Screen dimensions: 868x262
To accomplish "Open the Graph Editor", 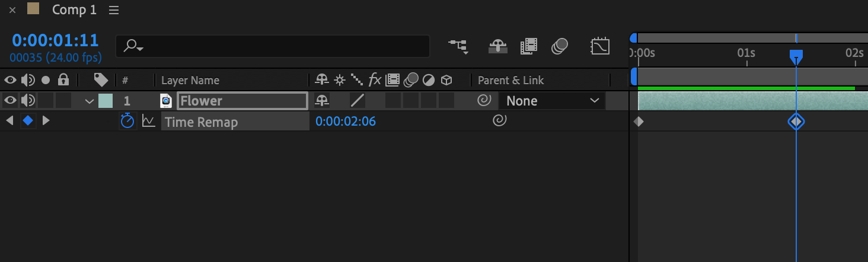I will (x=600, y=46).
